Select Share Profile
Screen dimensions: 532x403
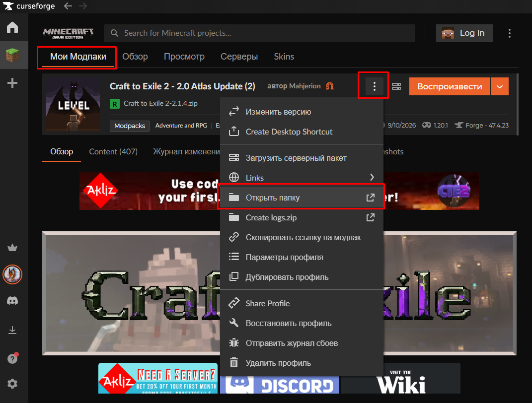coord(302,303)
